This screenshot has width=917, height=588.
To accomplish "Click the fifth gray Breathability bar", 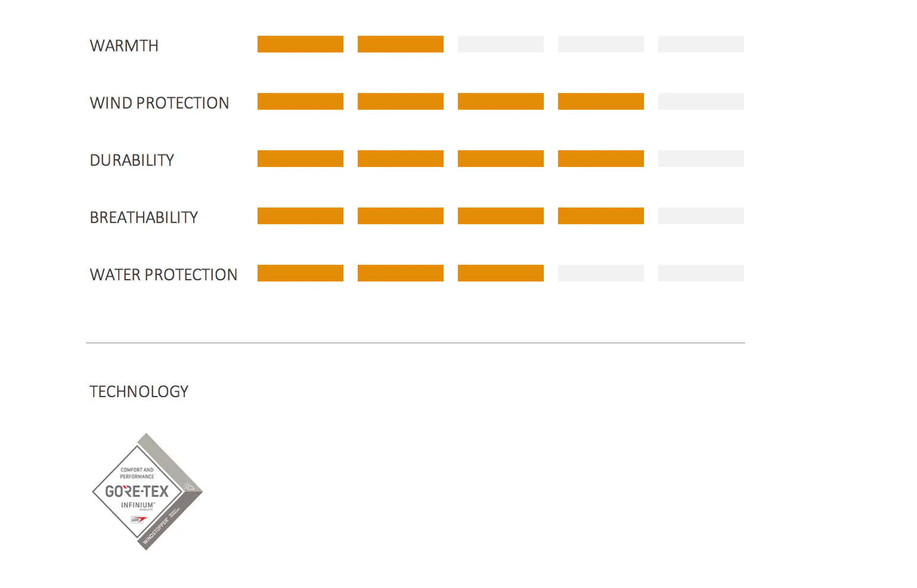I will (701, 216).
